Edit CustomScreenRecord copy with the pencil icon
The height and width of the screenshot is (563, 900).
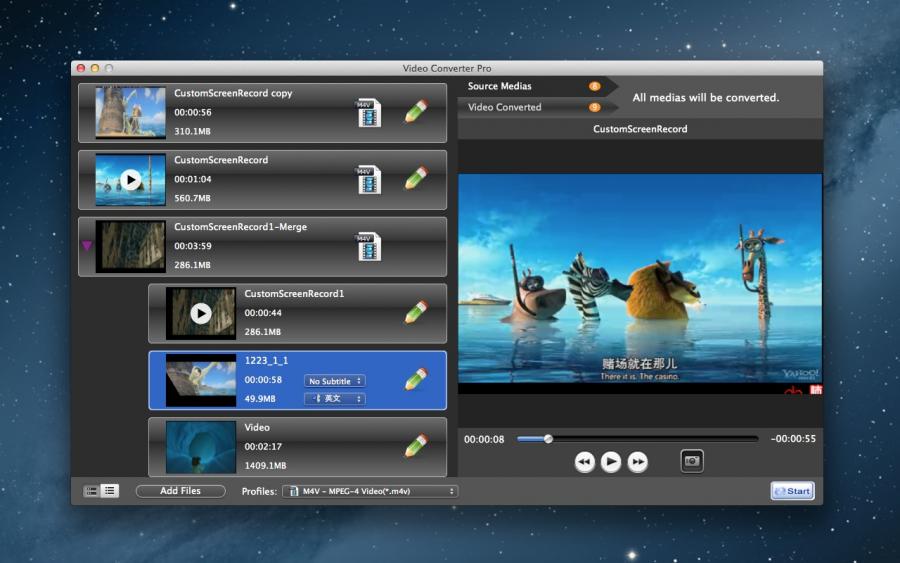click(416, 111)
